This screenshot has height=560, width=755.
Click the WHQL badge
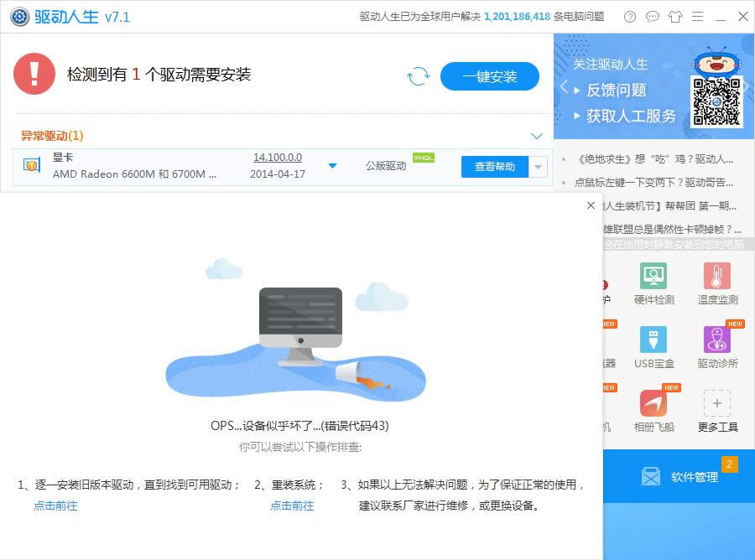click(424, 158)
